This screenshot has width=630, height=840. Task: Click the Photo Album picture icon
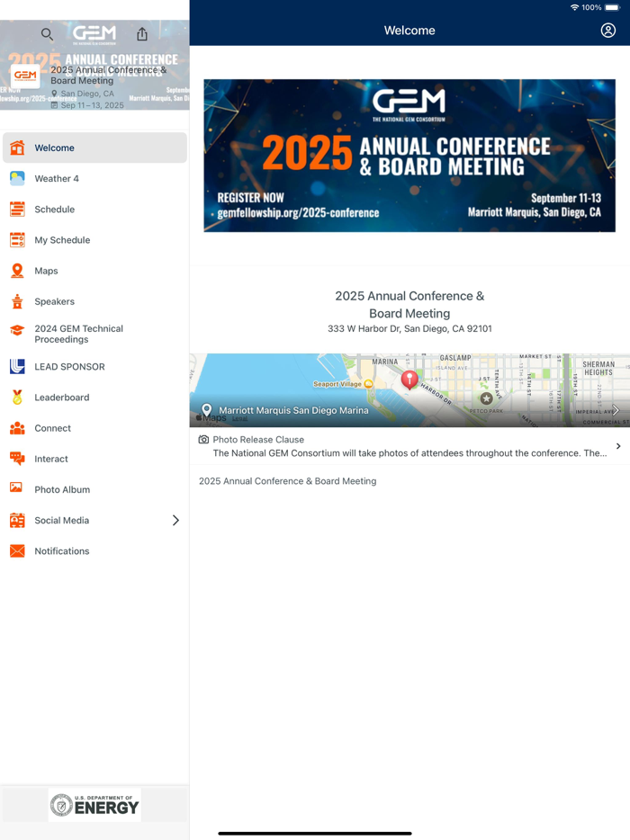(16, 487)
